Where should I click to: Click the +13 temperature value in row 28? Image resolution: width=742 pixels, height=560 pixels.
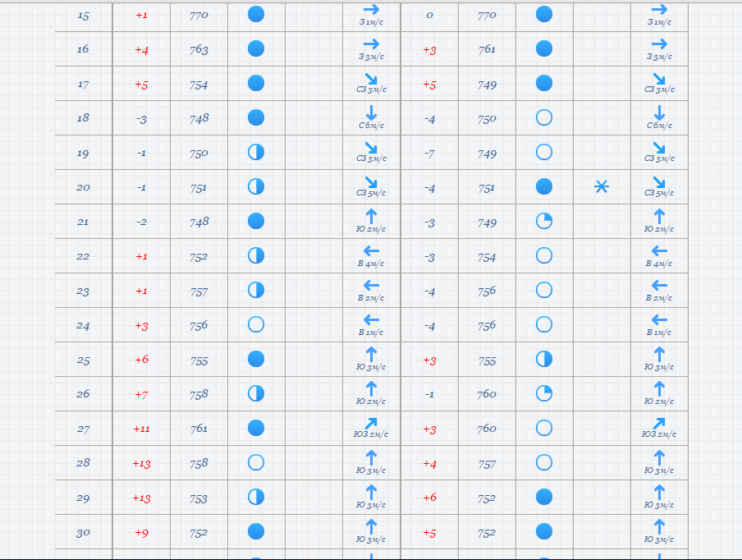point(141,463)
